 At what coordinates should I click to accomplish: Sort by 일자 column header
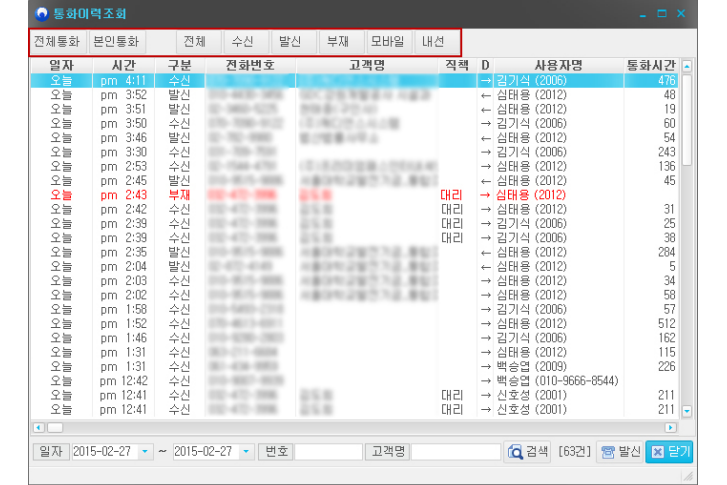(x=62, y=65)
